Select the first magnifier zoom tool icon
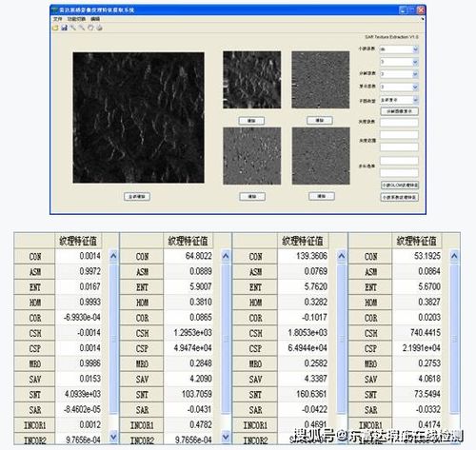The height and width of the screenshot is (450, 476). coord(73,28)
